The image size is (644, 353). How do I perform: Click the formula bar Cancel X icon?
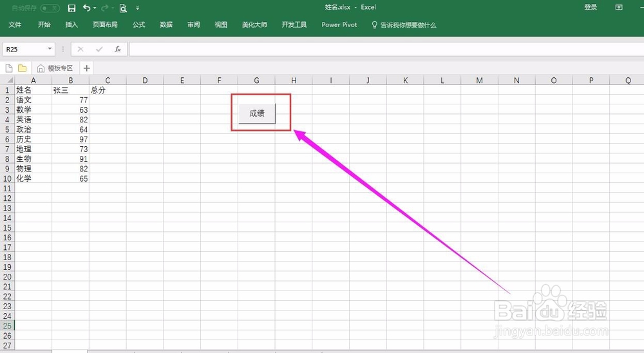80,50
